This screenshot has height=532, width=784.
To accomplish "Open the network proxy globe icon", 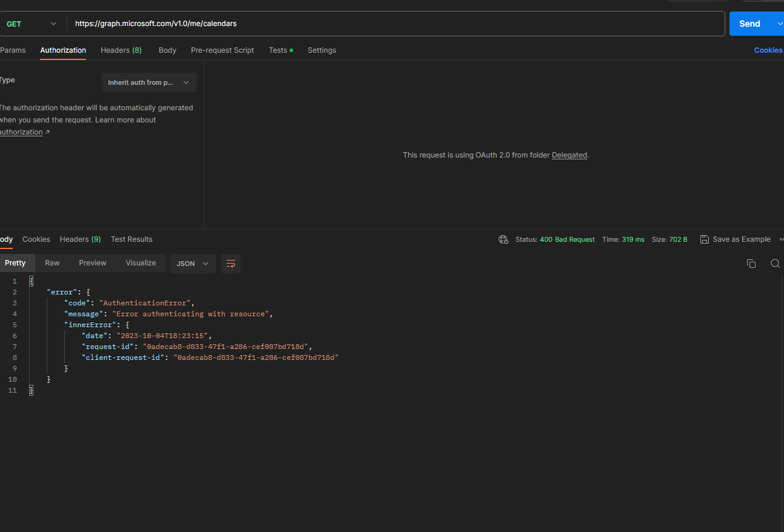I will tap(503, 239).
